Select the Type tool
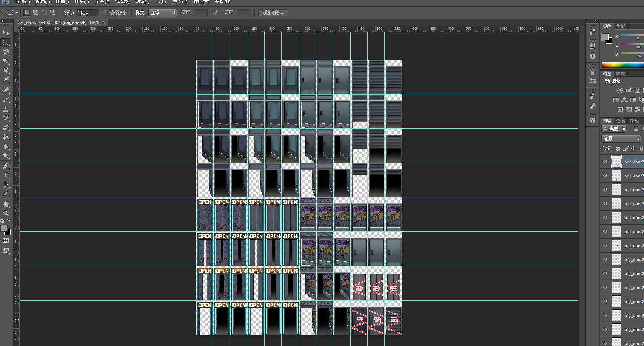This screenshot has width=644, height=346. pos(6,175)
